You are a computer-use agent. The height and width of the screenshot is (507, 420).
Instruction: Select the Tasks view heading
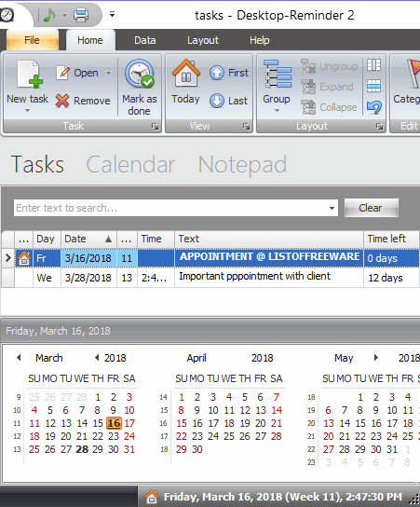click(37, 164)
